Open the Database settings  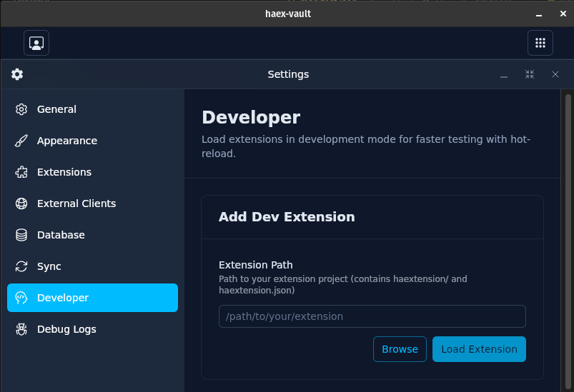pos(93,235)
